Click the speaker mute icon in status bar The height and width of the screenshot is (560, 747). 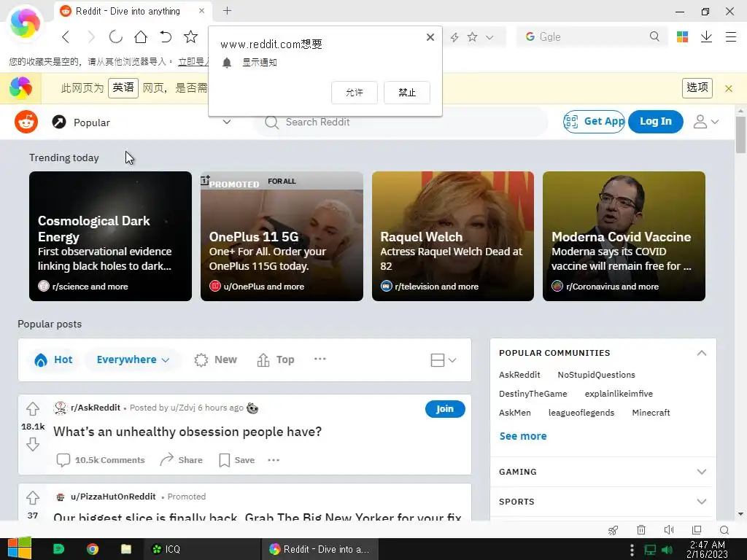(x=669, y=530)
